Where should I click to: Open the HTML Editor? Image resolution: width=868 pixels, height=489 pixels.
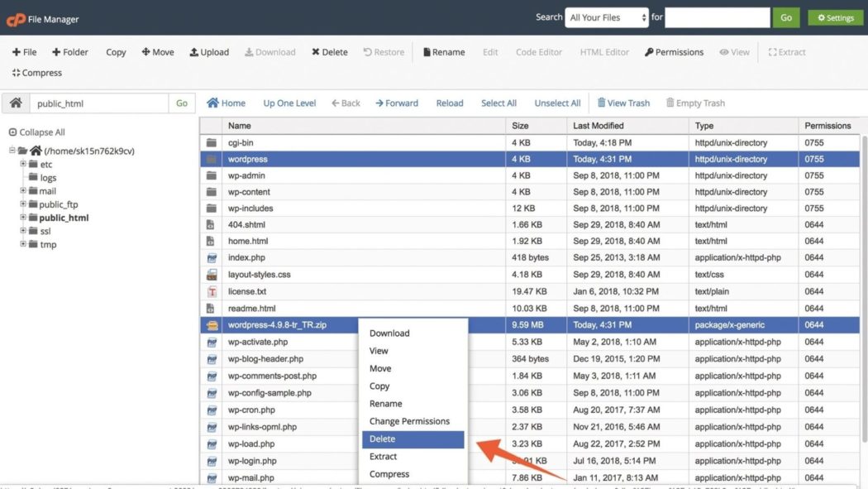click(x=604, y=52)
